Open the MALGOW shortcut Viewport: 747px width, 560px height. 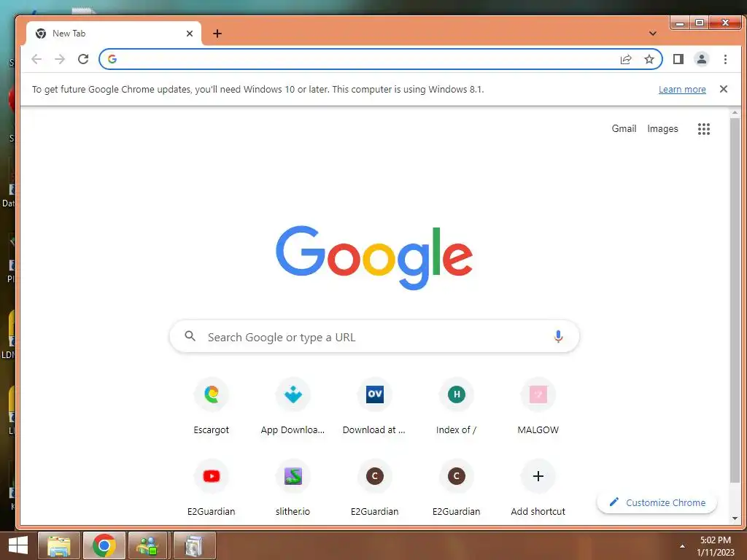point(538,406)
